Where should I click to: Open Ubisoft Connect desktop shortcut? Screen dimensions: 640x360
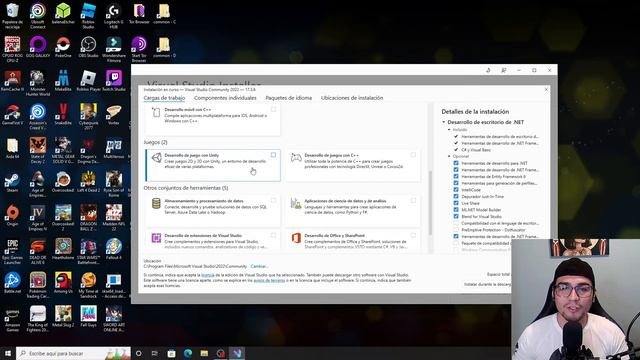click(x=38, y=16)
